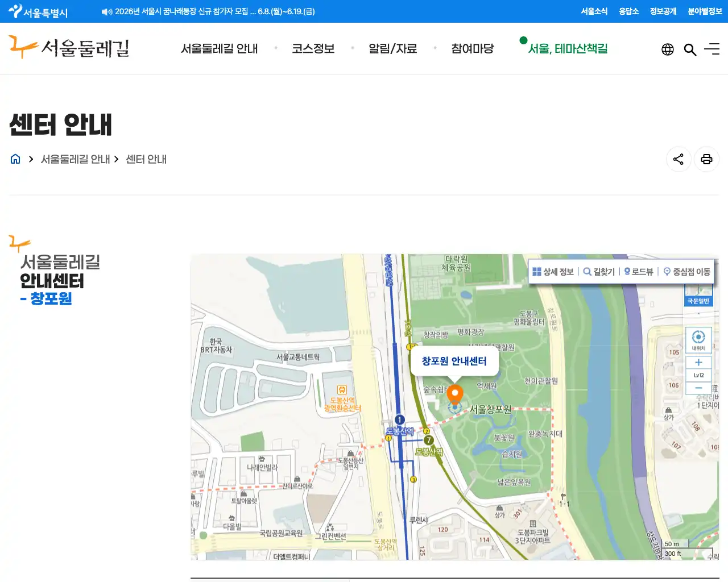
Task: Click the 다락원 체육공원 map label
Action: click(457, 263)
